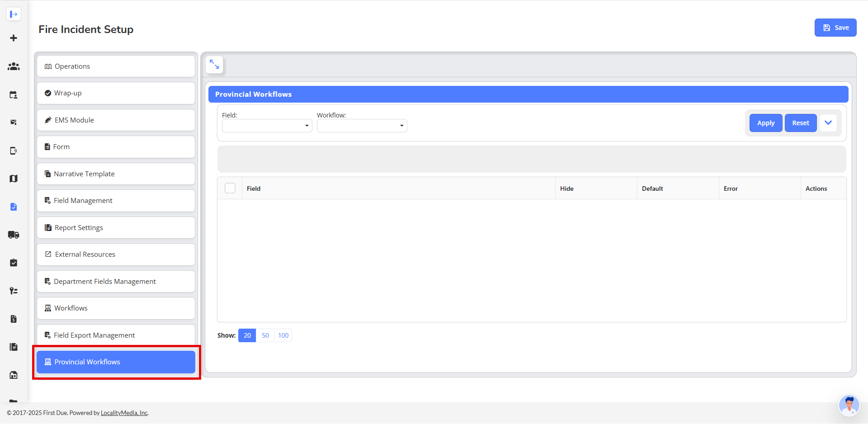Open the clipboard check sidebar icon
This screenshot has height=424, width=868.
[x=14, y=263]
